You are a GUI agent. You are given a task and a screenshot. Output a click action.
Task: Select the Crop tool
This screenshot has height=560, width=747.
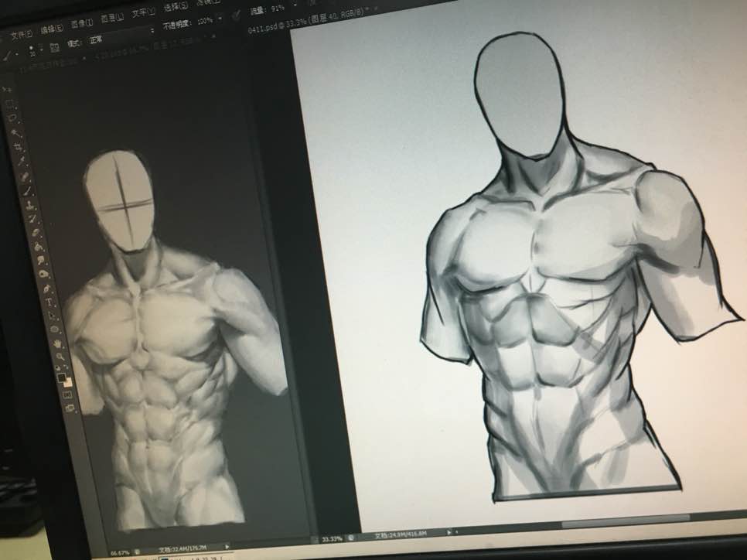19,146
